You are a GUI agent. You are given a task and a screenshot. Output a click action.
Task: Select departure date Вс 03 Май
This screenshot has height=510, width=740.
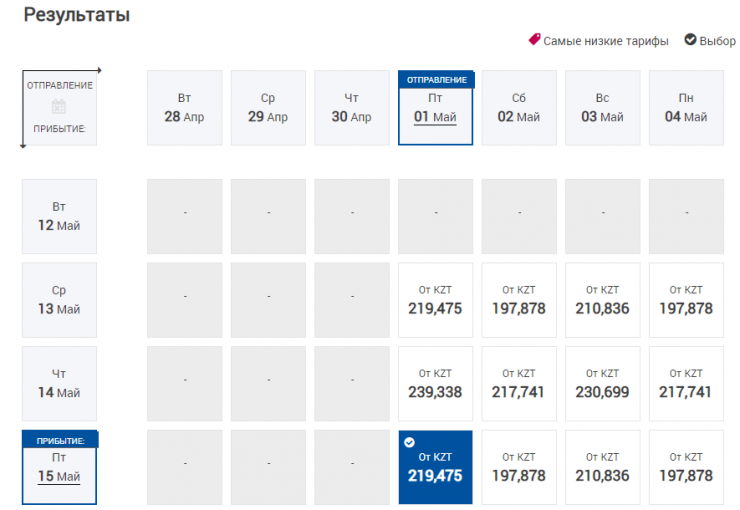[602, 108]
